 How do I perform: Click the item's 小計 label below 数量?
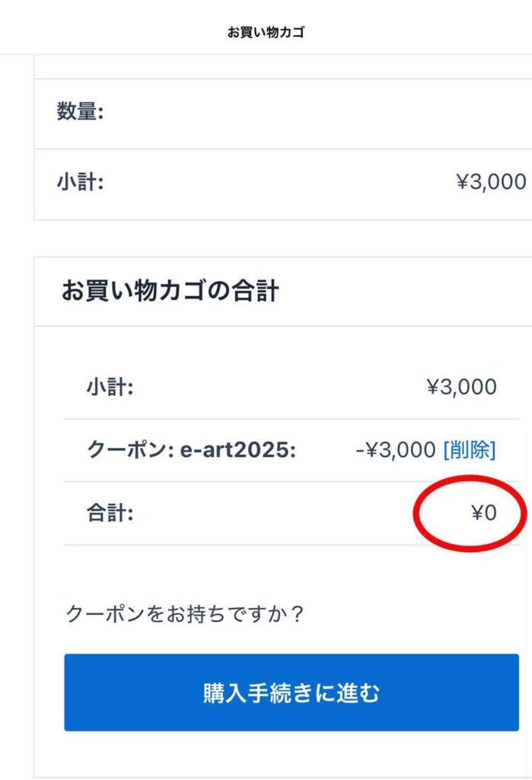click(x=80, y=182)
